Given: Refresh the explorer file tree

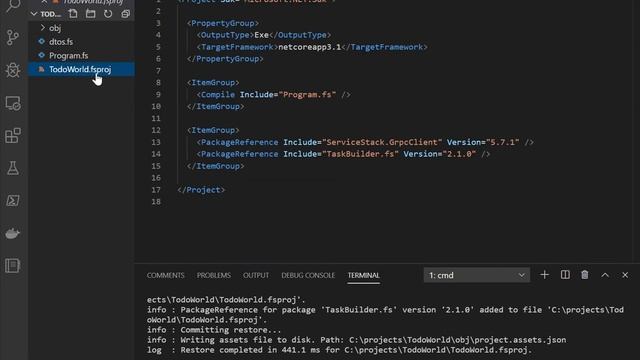Looking at the screenshot, I should 108,14.
